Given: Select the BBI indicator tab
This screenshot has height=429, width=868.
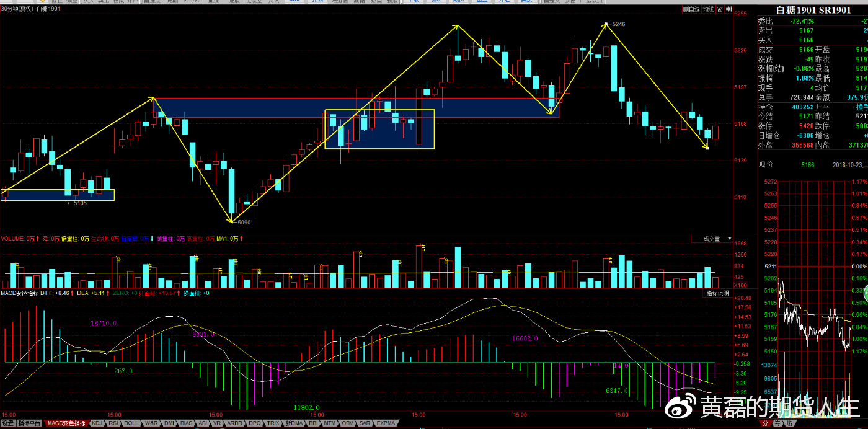Looking at the screenshot, I should [x=314, y=423].
